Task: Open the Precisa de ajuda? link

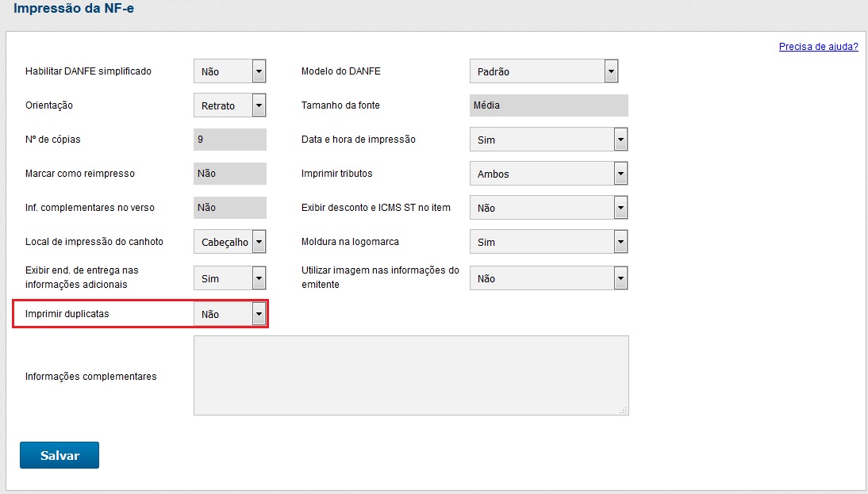Action: click(818, 47)
